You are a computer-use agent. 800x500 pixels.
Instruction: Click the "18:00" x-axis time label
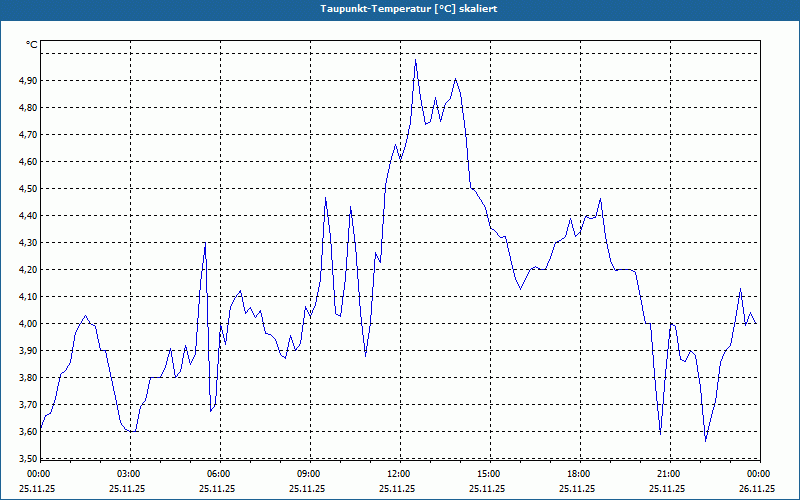(x=579, y=474)
